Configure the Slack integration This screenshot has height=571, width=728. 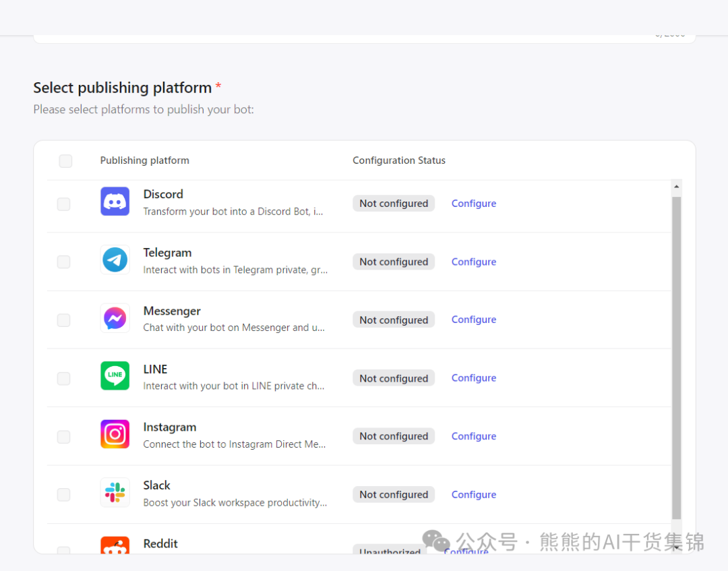click(x=473, y=495)
